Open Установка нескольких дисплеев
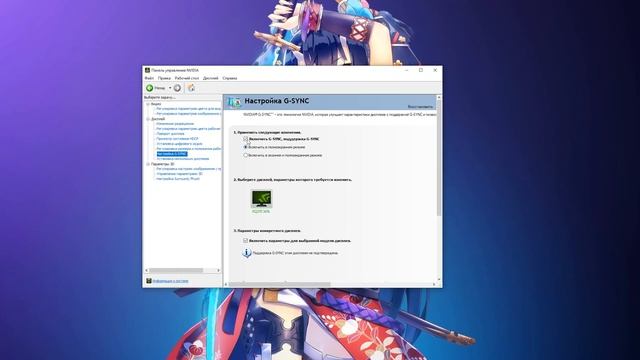This screenshot has height=360, width=640. [182, 159]
